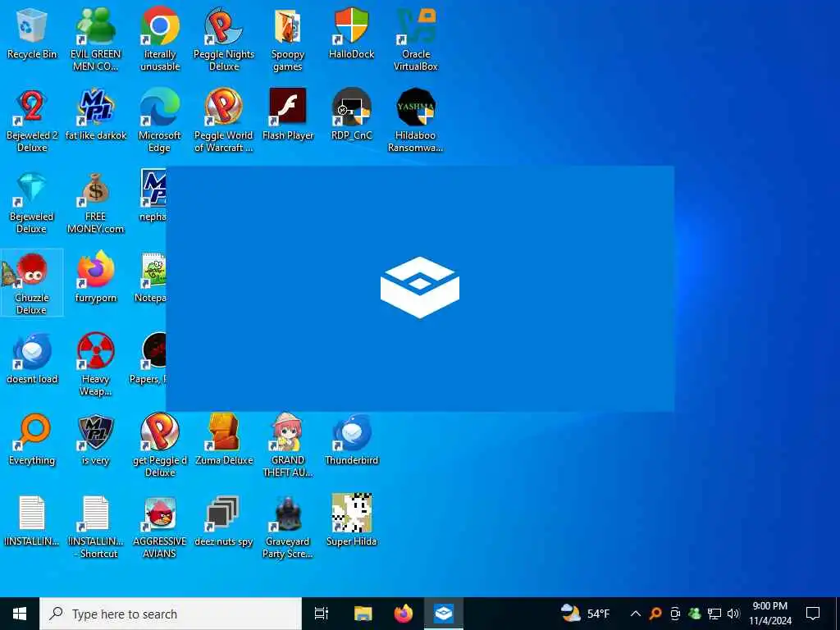This screenshot has height=630, width=840.
Task: Launch Firefox from the taskbar
Action: click(404, 614)
